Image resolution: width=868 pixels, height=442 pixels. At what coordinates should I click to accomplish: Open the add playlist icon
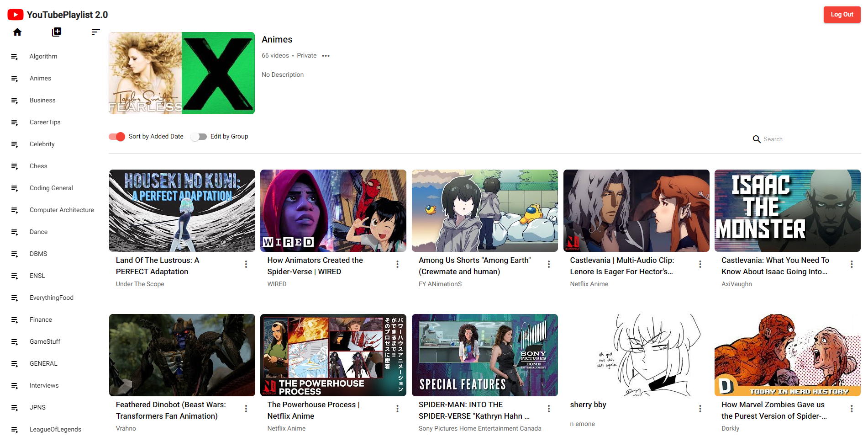click(57, 32)
